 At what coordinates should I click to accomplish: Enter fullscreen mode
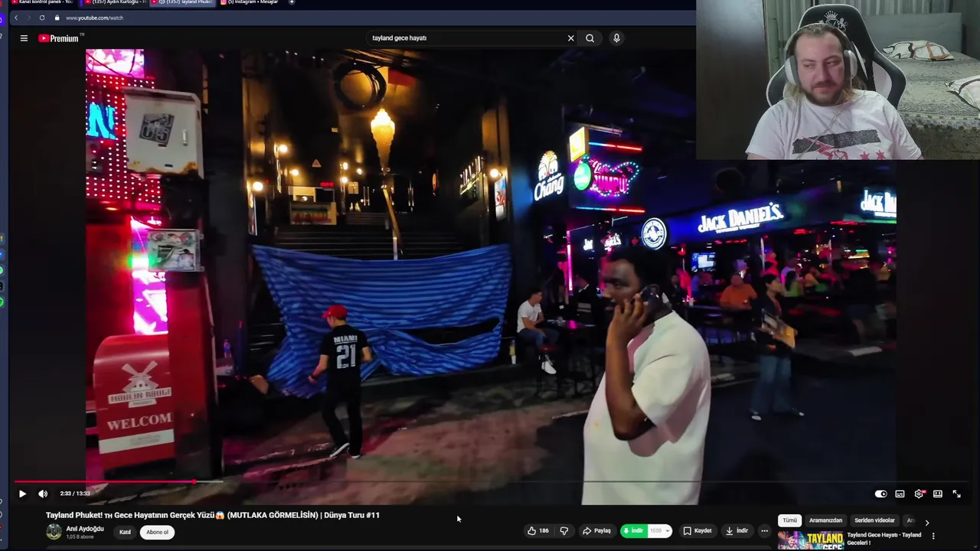pyautogui.click(x=956, y=494)
